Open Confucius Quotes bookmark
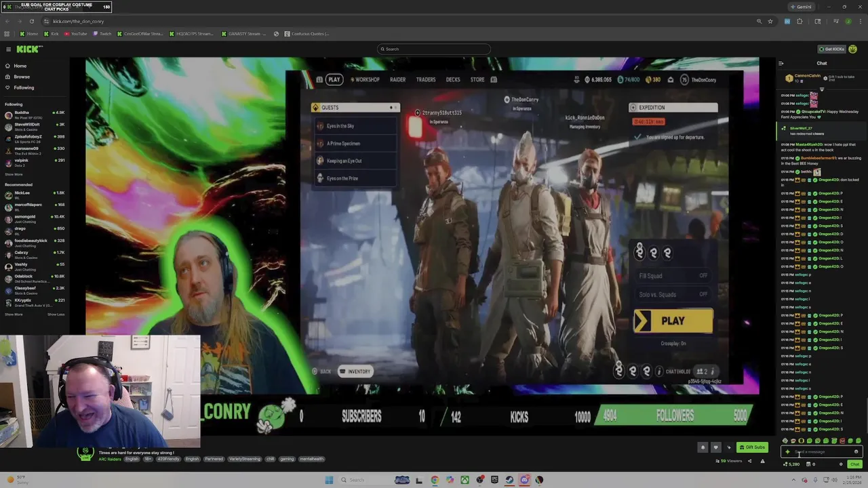The height and width of the screenshot is (488, 868). pos(307,34)
